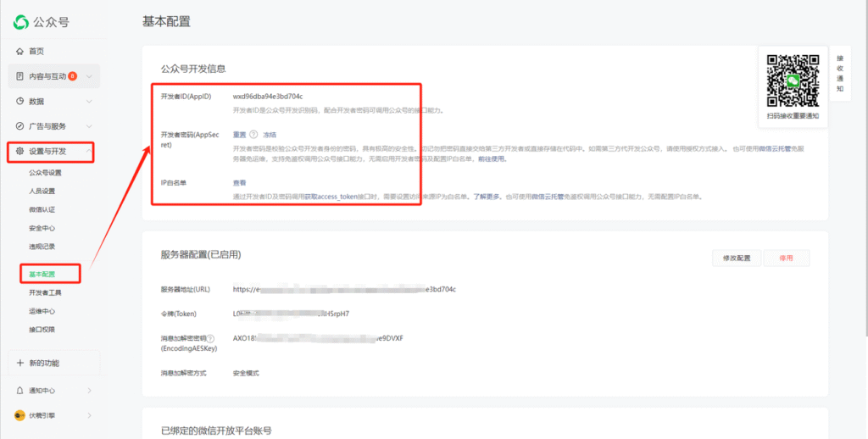This screenshot has width=868, height=439.
Task: Click the 前往使用 link
Action: [492, 158]
